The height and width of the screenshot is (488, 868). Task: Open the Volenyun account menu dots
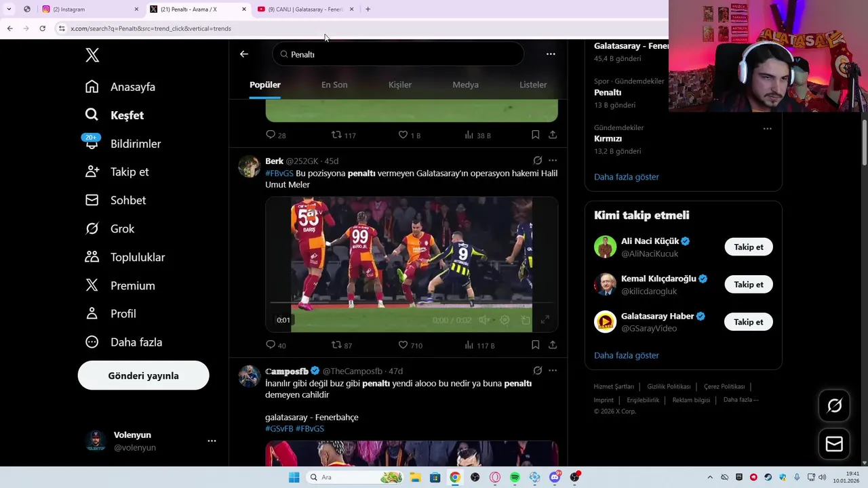212,441
